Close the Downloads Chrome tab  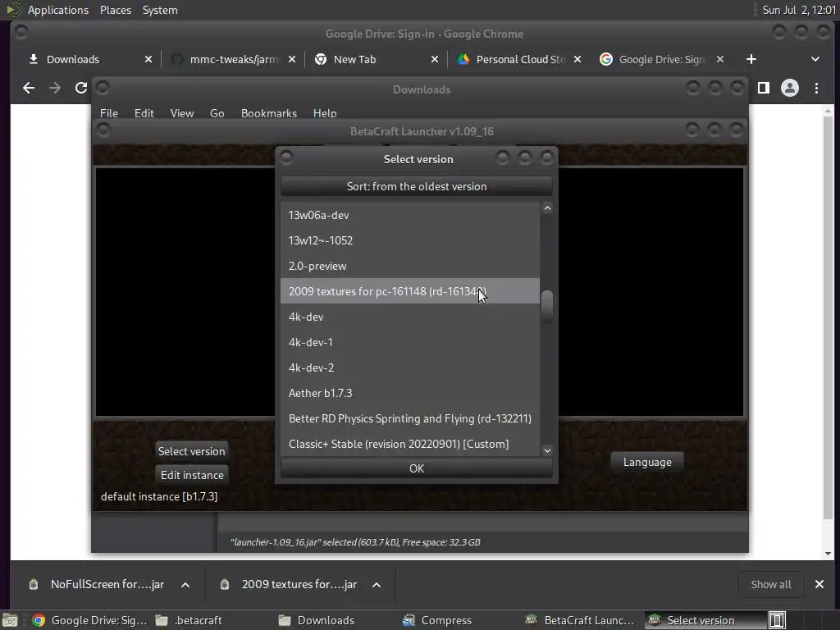click(x=148, y=59)
